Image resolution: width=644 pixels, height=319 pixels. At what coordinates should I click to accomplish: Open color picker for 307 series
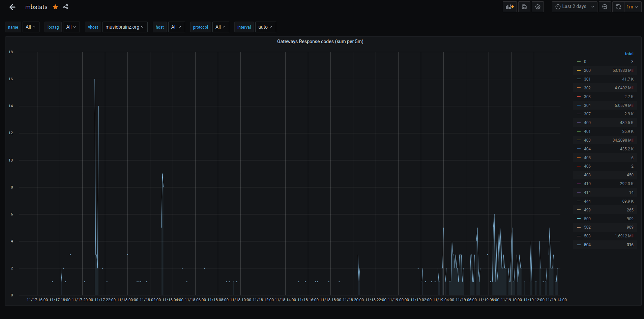[x=579, y=114]
